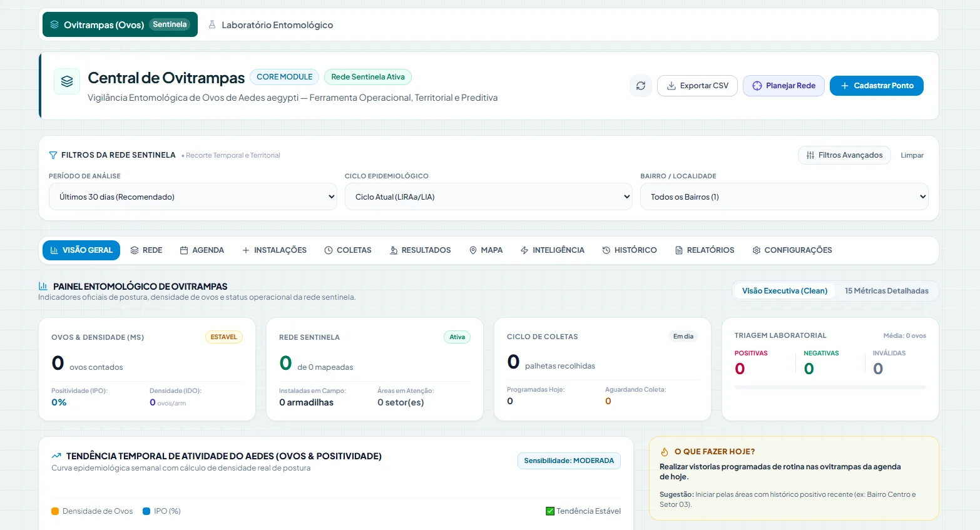This screenshot has width=980, height=530.
Task: Clear filters with Limpar
Action: point(912,155)
